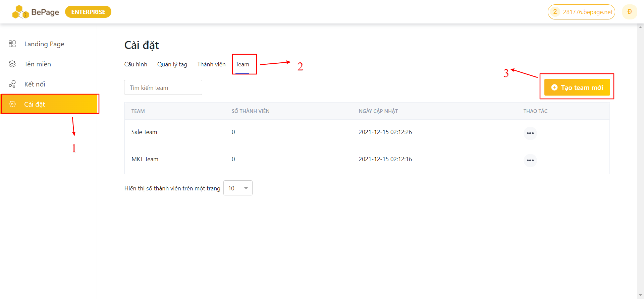
Task: Click the ENTERPRISE plan badge
Action: click(x=88, y=12)
